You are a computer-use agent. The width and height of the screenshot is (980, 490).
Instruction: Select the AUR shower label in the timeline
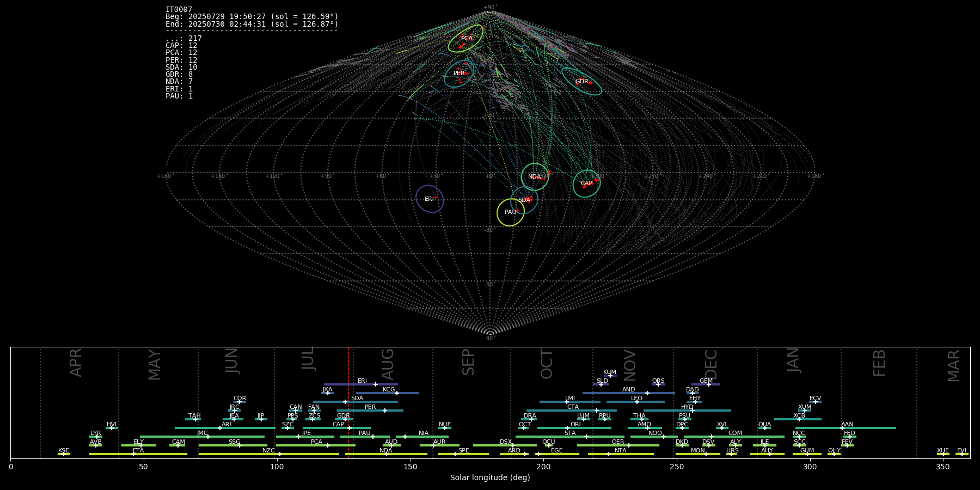coord(439,442)
